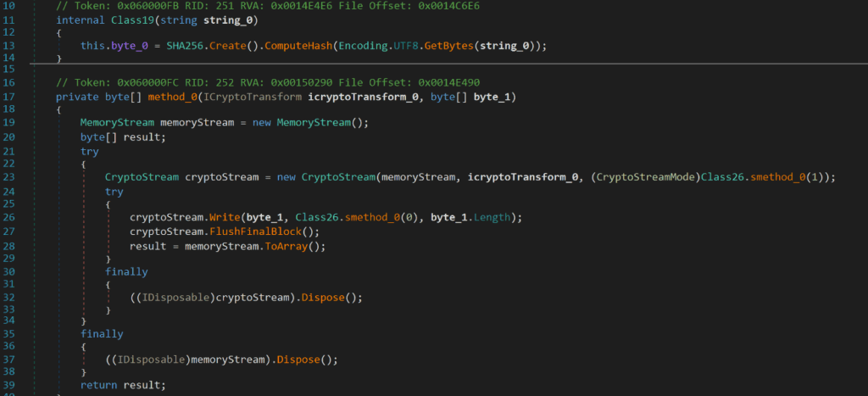The height and width of the screenshot is (396, 868).
Task: Click Dispose on the memoryStream line
Action: pos(298,360)
